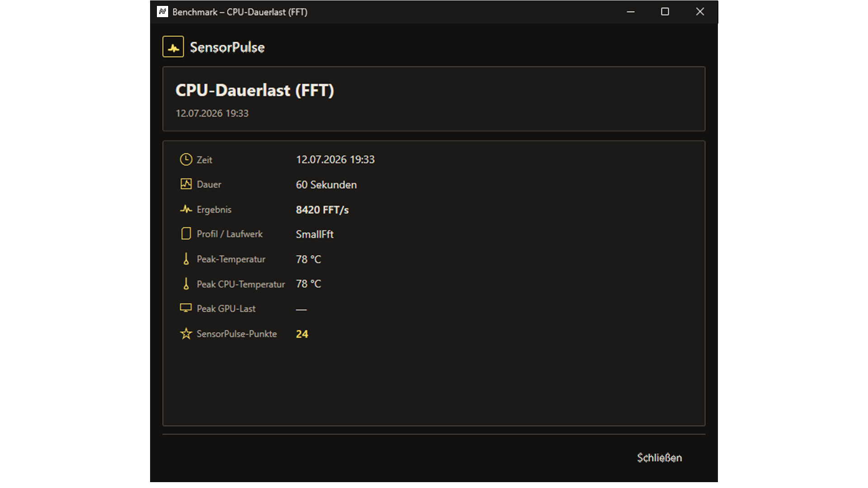Click the app icon in the title bar
The height and width of the screenshot is (488, 868).
pos(162,12)
